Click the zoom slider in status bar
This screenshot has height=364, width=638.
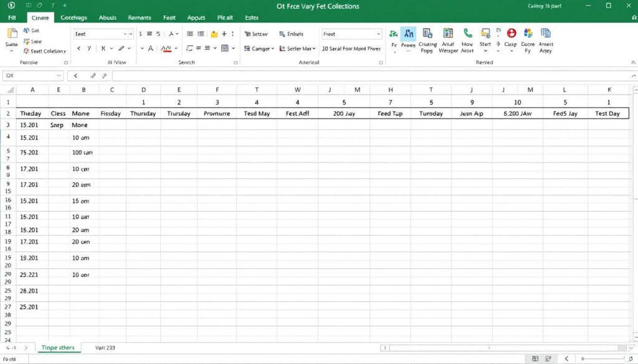pyautogui.click(x=603, y=359)
